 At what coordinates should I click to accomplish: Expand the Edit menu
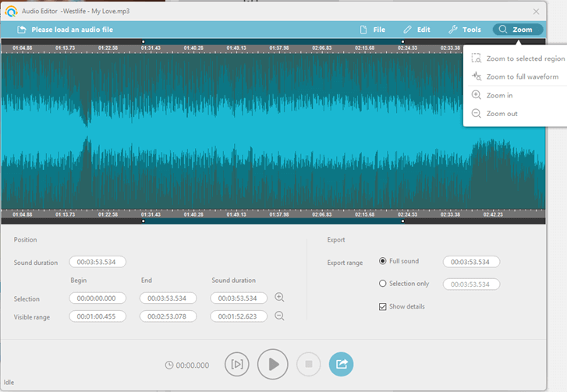[x=416, y=30]
